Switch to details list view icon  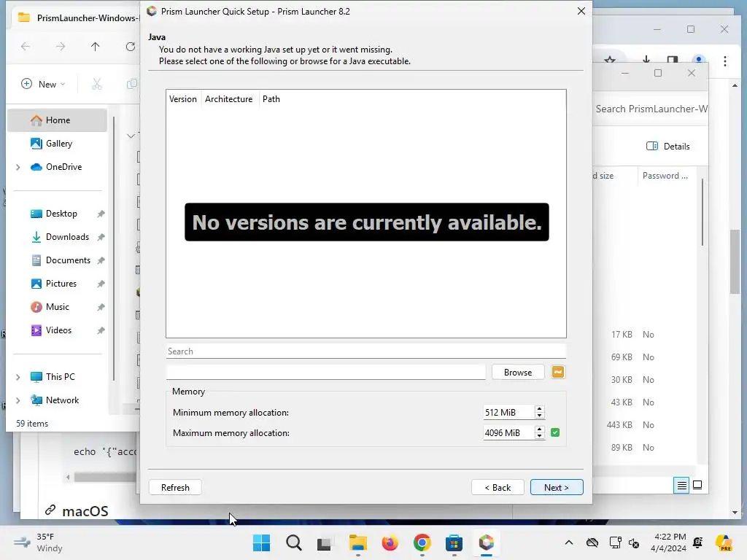tap(682, 485)
